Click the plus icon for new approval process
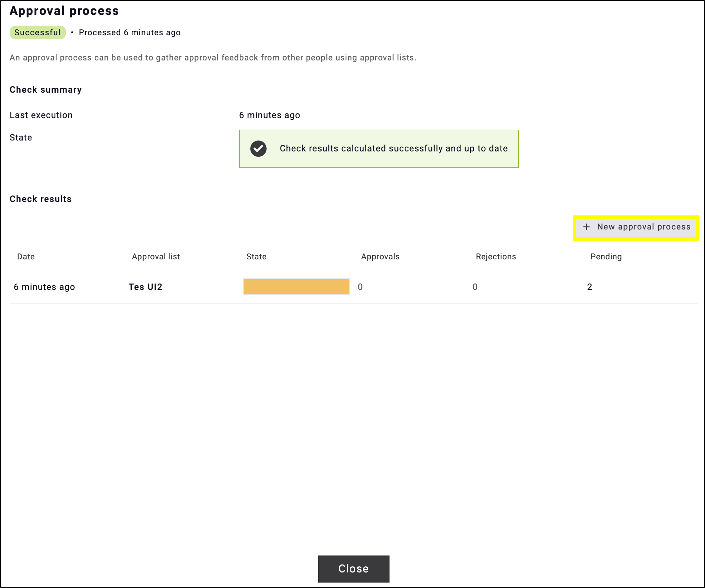 pos(586,227)
